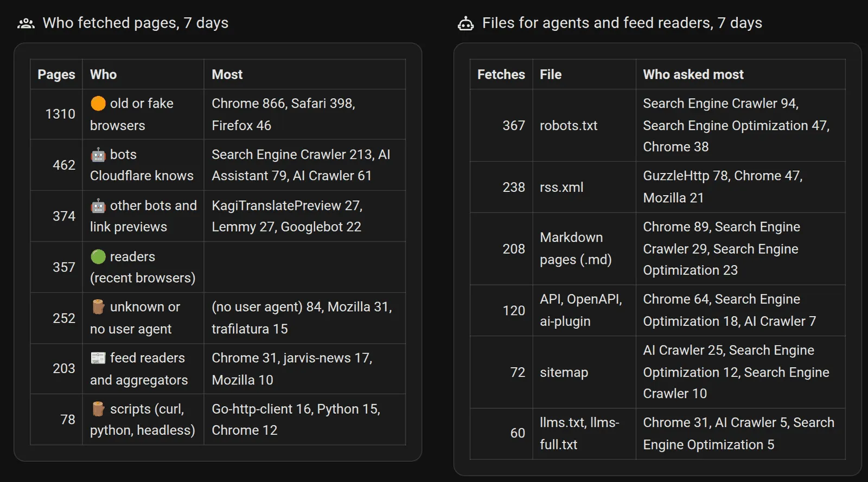Screen dimensions: 868x482
Task: Click the 'Chrome 31, jarvis-news 17, Mozilla 10' cell
Action: [305, 369]
